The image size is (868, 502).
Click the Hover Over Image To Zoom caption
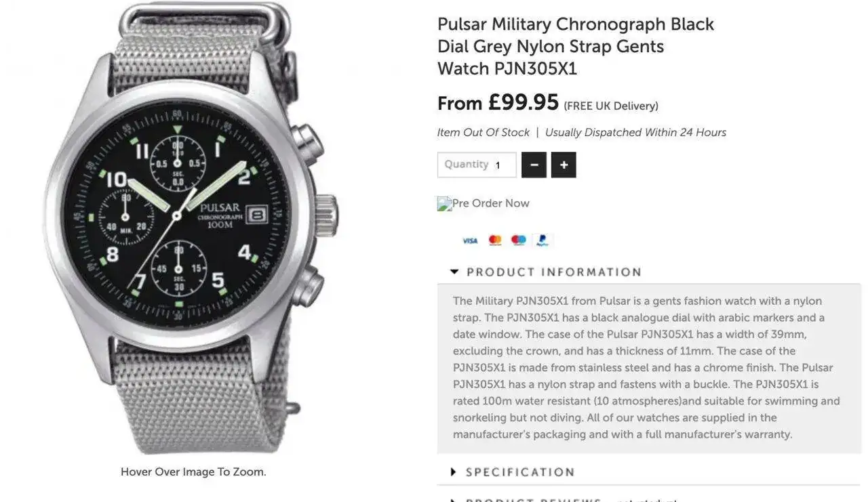[193, 472]
